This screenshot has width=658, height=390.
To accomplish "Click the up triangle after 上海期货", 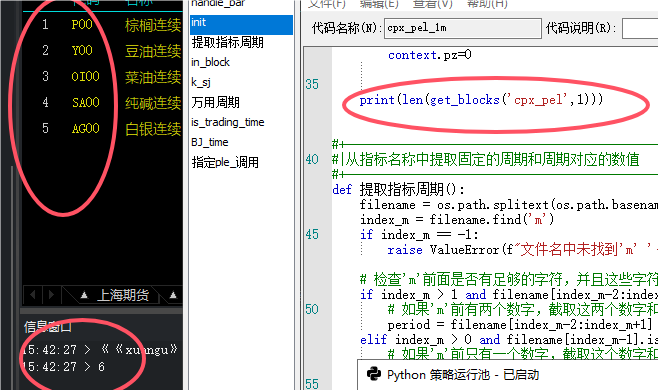I will click(173, 296).
